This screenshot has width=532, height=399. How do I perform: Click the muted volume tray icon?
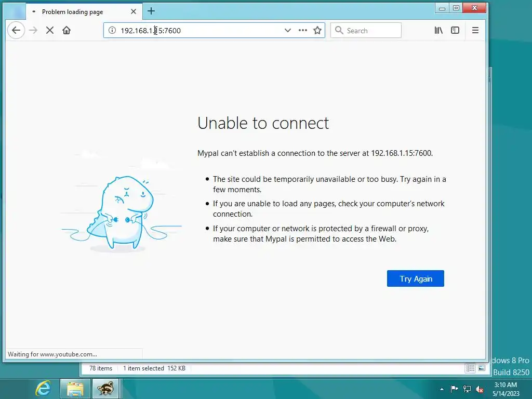(480, 389)
